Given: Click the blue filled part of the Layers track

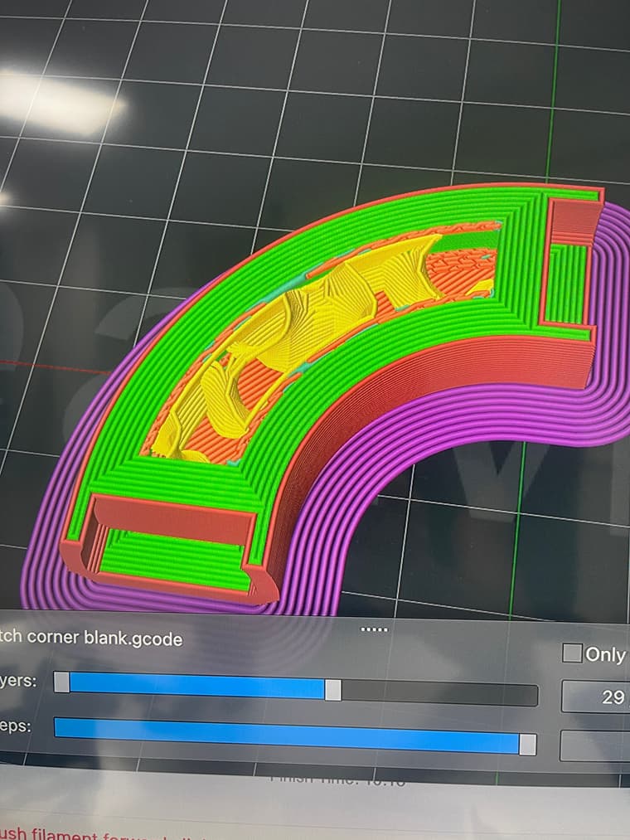Looking at the screenshot, I should pos(197,686).
